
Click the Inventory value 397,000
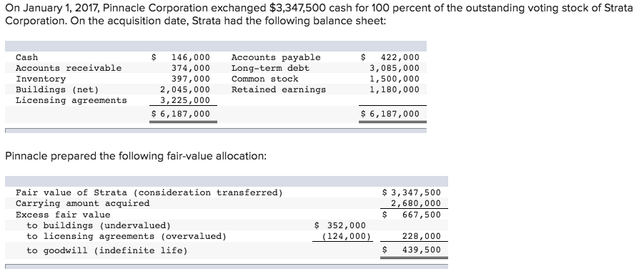tap(191, 79)
